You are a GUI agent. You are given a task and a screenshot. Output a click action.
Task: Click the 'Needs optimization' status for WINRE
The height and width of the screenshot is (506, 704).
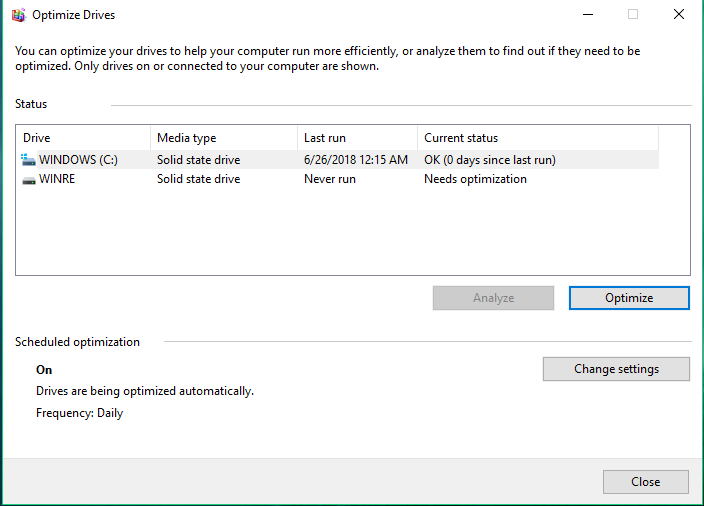tap(475, 179)
